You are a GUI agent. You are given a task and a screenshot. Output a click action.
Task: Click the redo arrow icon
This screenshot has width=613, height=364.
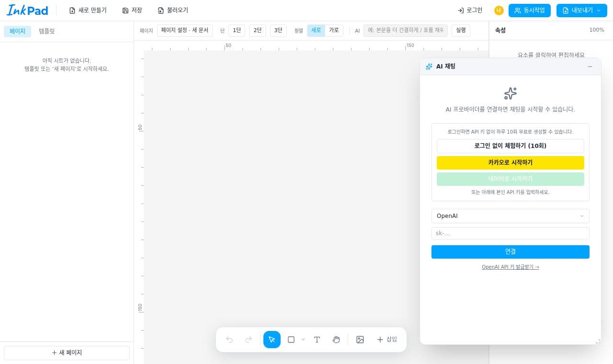point(249,340)
